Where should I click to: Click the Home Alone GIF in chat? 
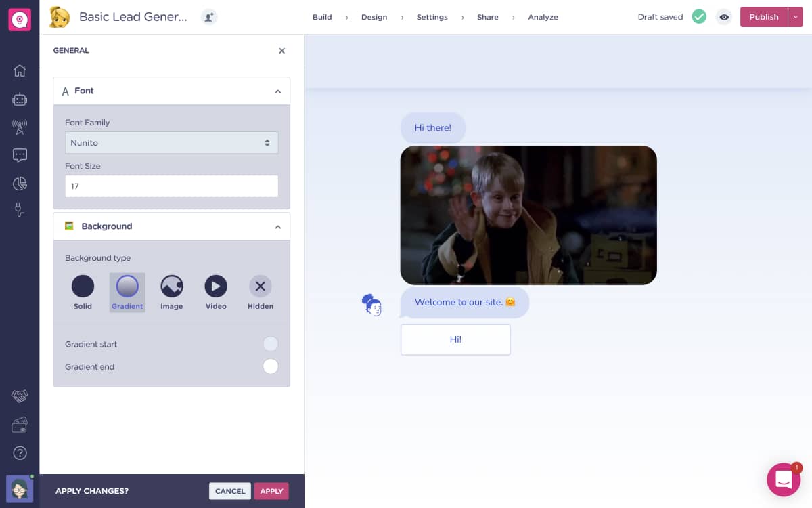click(528, 215)
